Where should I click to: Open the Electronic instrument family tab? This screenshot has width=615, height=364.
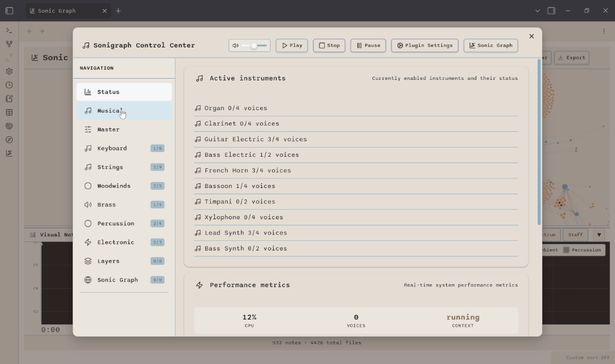tap(124, 243)
